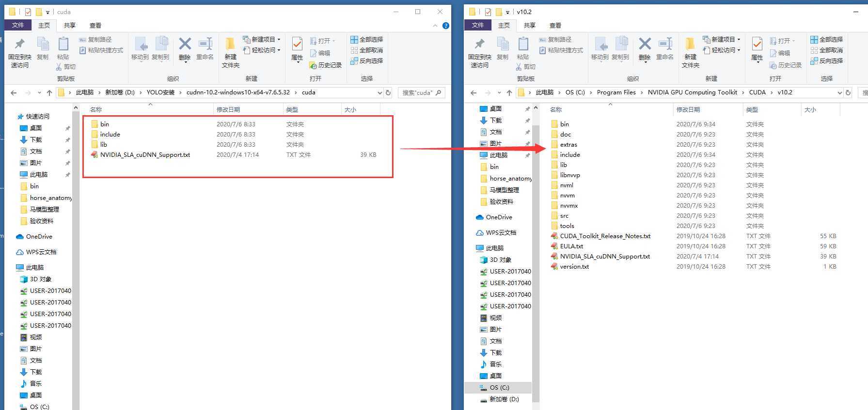
Task: Click the Paste icon in cuda window ribbon
Action: [63, 48]
